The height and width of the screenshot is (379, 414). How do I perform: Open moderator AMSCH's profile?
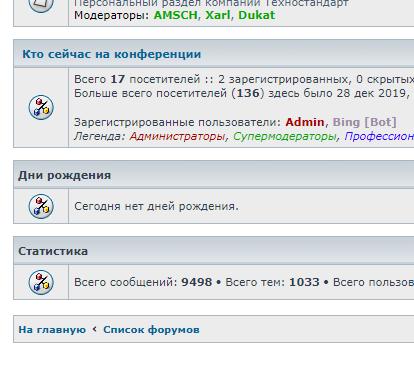pos(175,15)
